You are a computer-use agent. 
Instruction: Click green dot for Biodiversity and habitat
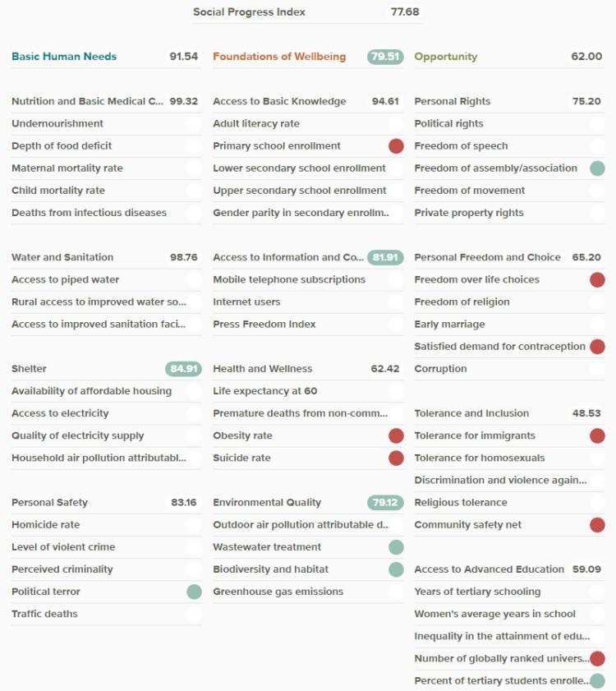pyautogui.click(x=396, y=569)
